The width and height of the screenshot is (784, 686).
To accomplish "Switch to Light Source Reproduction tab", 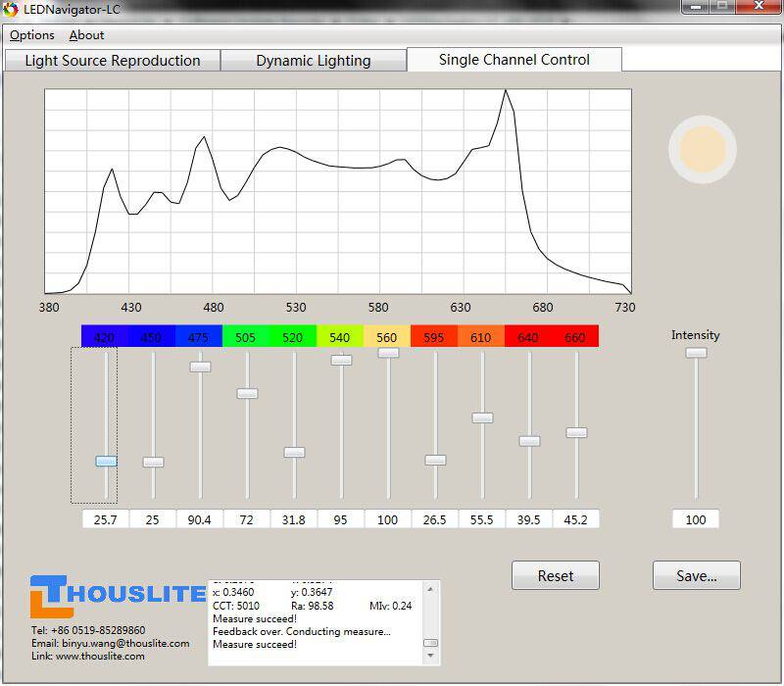I will click(x=113, y=61).
